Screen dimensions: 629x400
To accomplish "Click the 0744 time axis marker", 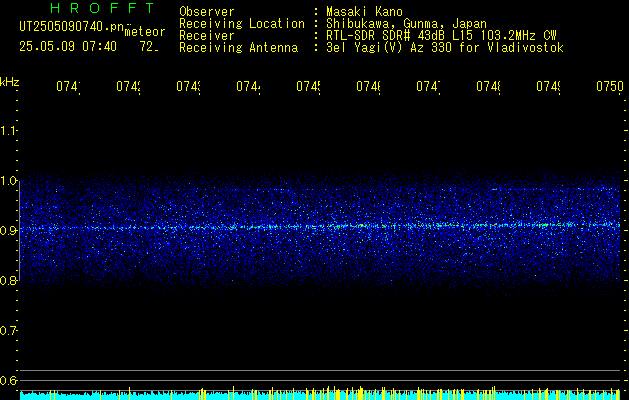I will tap(248, 87).
